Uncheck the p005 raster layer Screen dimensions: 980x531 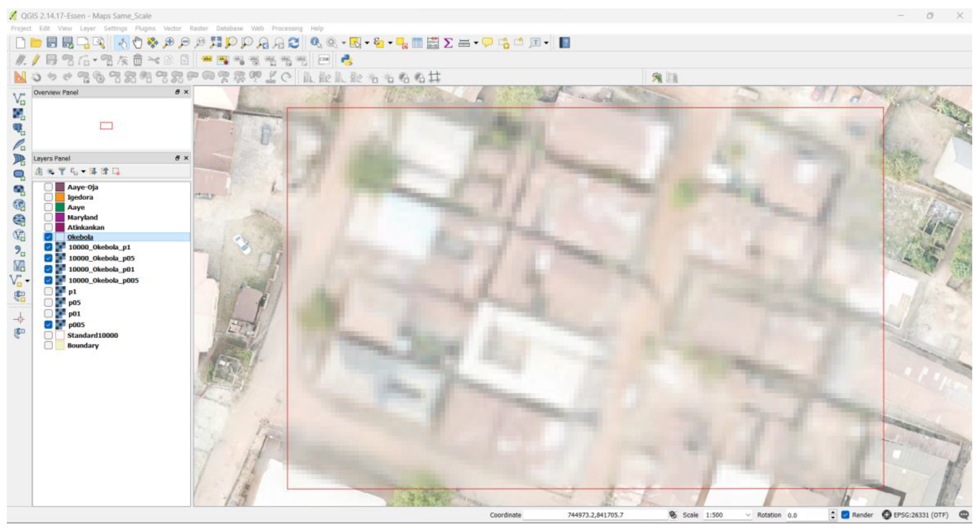[x=48, y=325]
